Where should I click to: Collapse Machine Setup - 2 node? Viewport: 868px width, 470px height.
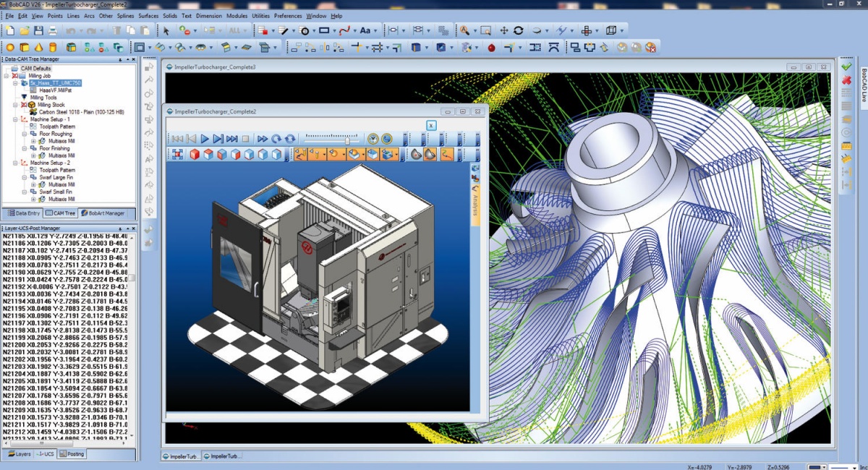coord(15,163)
